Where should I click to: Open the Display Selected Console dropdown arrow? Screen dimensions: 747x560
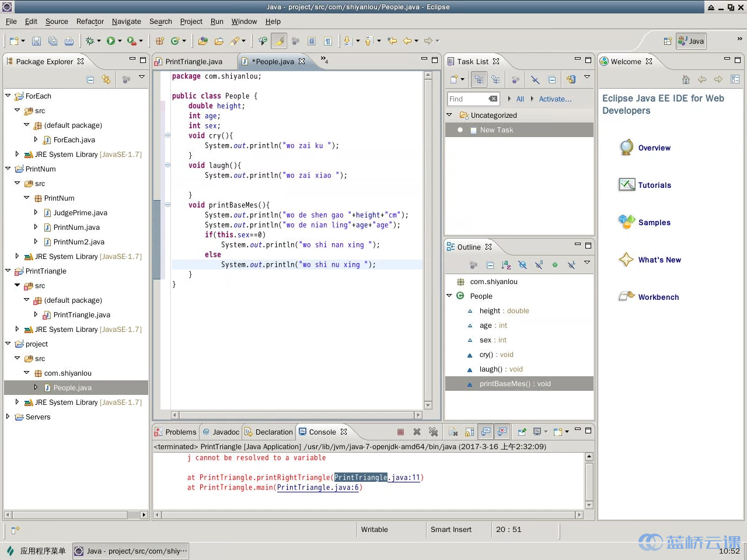point(546,432)
